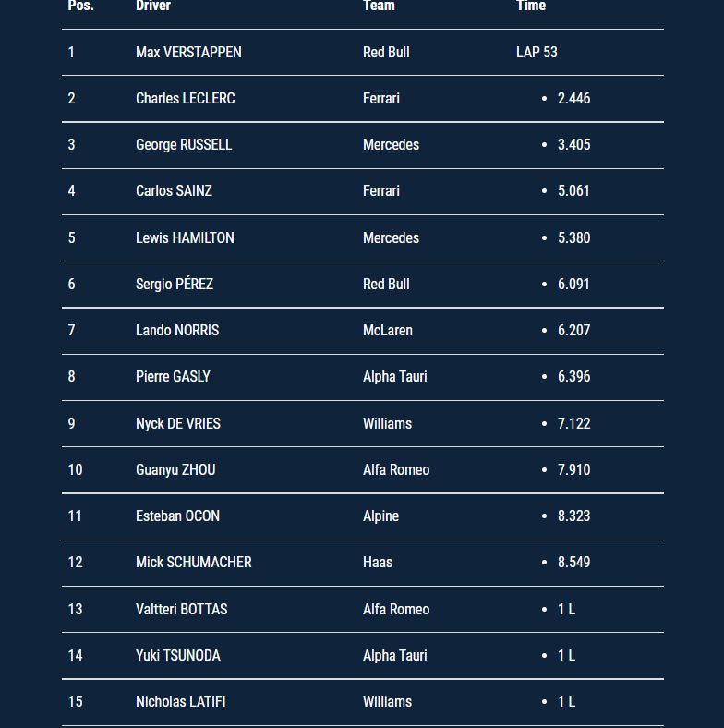Click the Driver column header
Screen dimensions: 724x728
coord(153,6)
